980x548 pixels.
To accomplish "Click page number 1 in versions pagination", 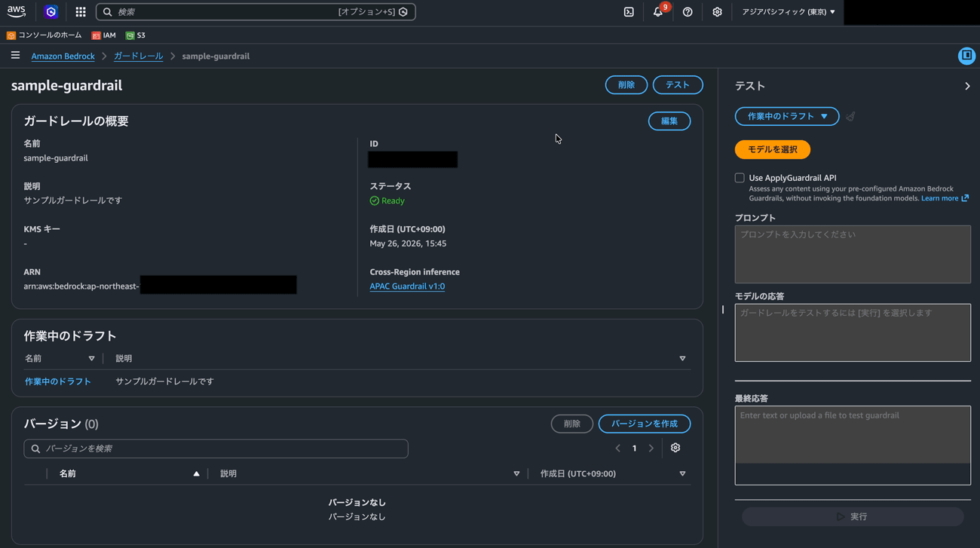I will point(635,449).
